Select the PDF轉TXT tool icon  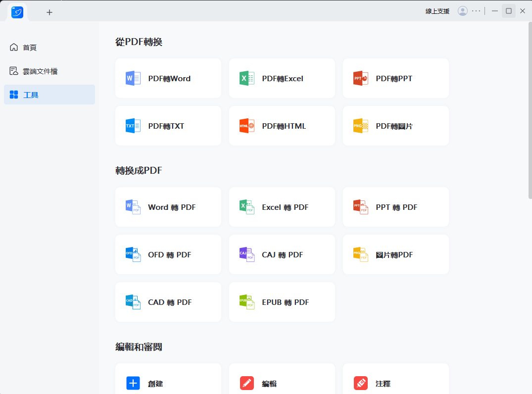click(133, 126)
